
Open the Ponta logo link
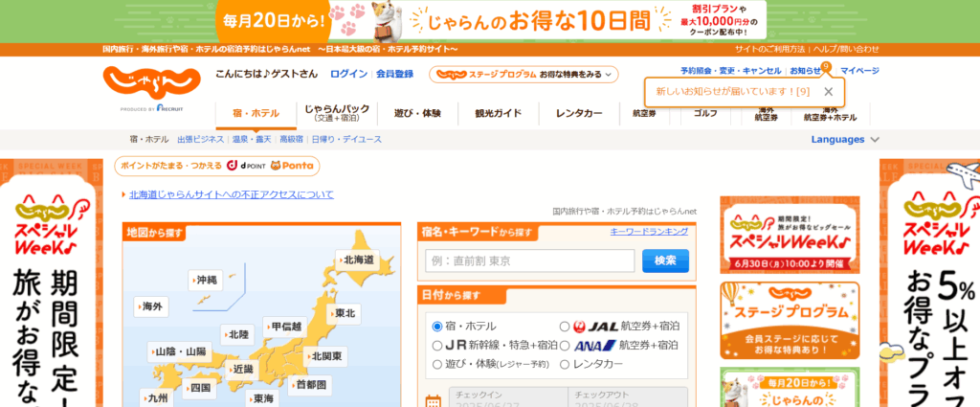(x=292, y=166)
